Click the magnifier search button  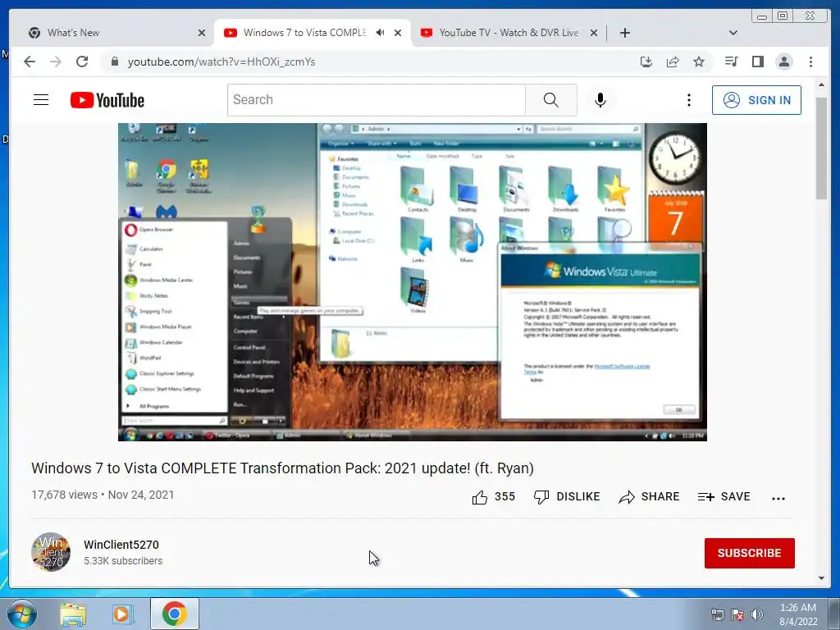tap(550, 100)
